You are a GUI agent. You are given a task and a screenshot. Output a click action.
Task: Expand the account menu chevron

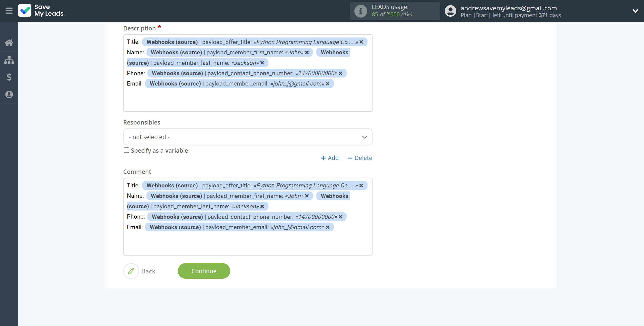pyautogui.click(x=635, y=11)
